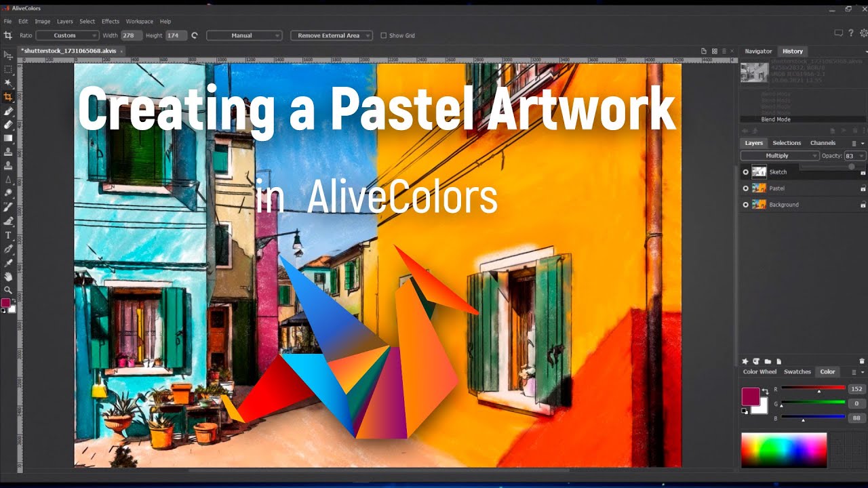Open the Workspace menu
The height and width of the screenshot is (488, 868).
coord(140,22)
